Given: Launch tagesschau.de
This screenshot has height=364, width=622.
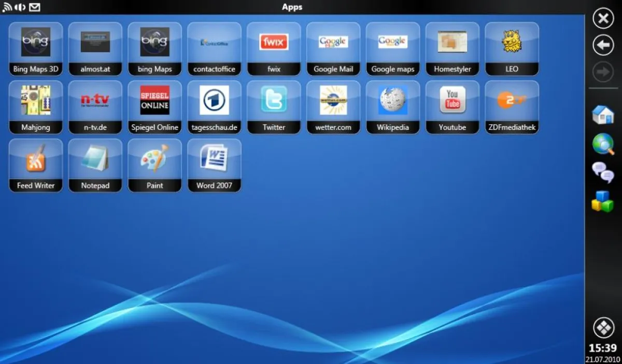Looking at the screenshot, I should coord(214,107).
